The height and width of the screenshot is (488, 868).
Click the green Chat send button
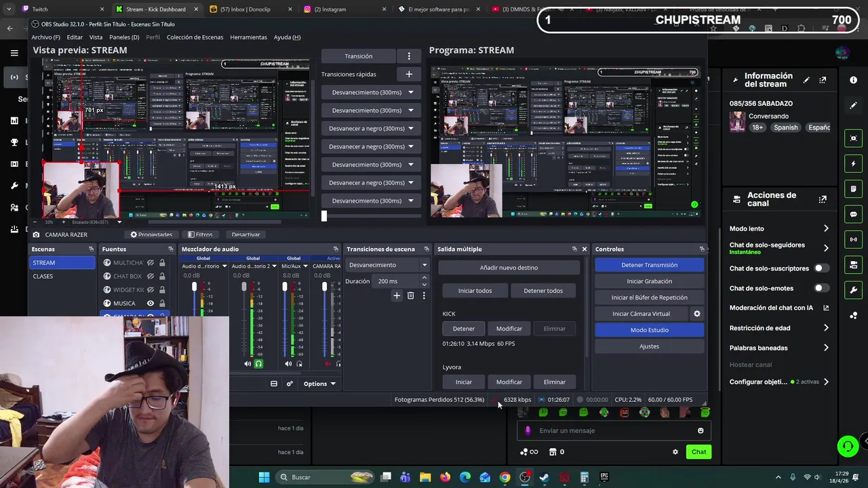point(698,452)
